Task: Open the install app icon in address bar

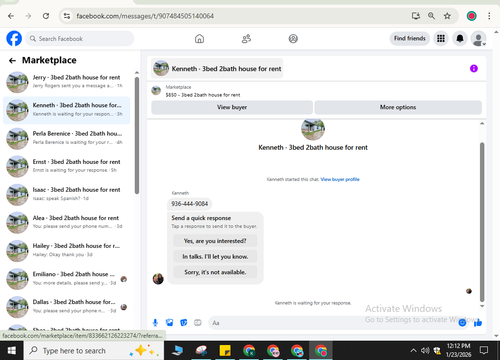Action: coord(416,16)
